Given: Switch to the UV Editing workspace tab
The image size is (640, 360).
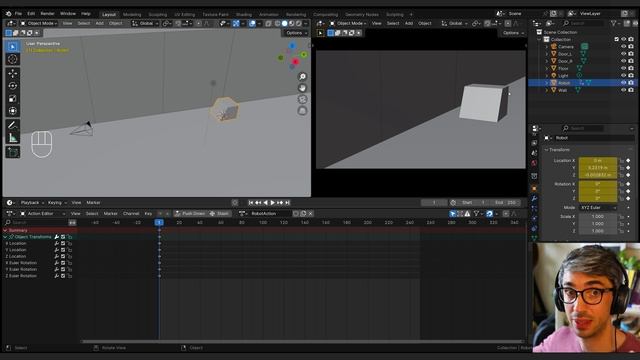Looking at the screenshot, I should (184, 14).
